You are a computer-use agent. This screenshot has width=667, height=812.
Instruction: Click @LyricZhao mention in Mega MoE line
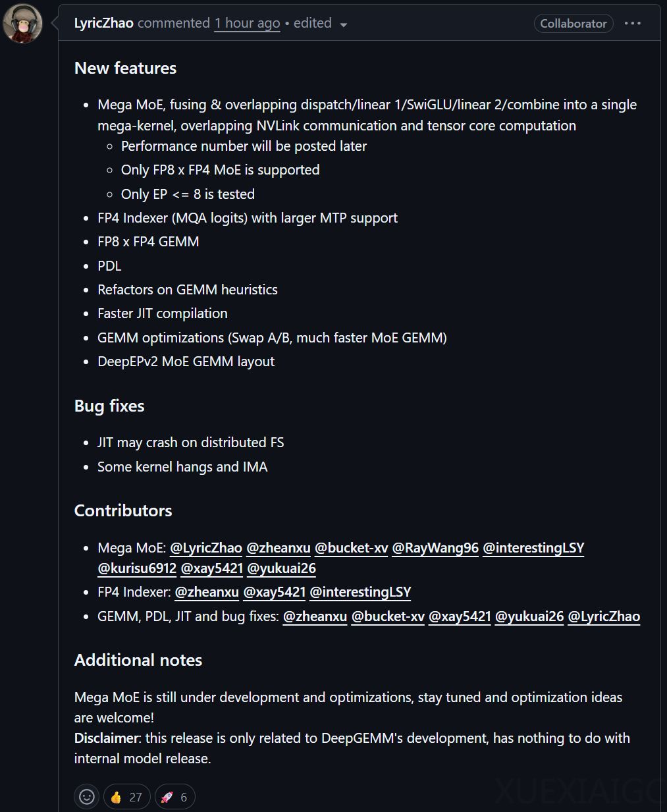coord(206,548)
